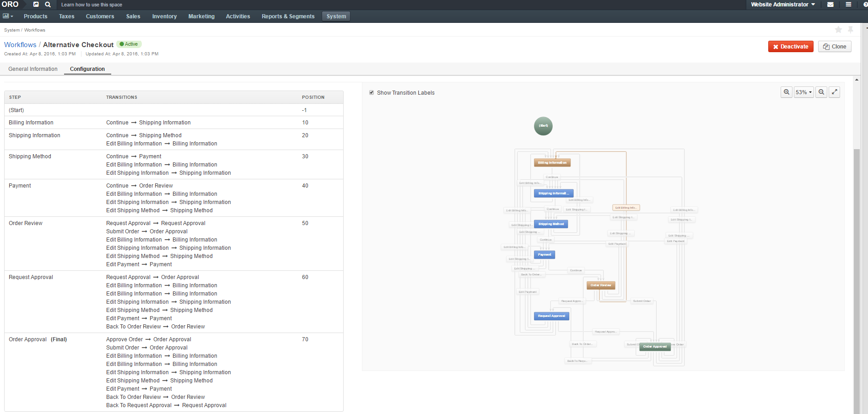Screen dimensions: 868x414
Task: Select the Payment node in diagram
Action: tap(545, 255)
